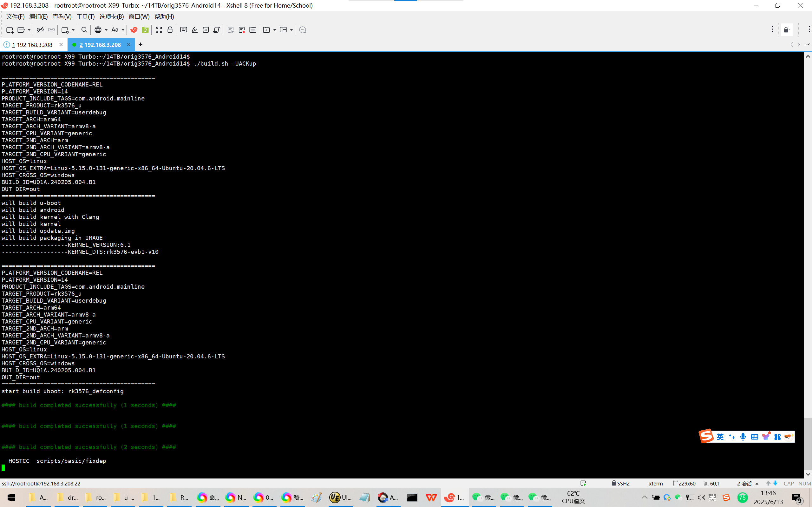Click the fullscreen toggle icon
Screen dimensions: 812x507
pyautogui.click(x=159, y=30)
